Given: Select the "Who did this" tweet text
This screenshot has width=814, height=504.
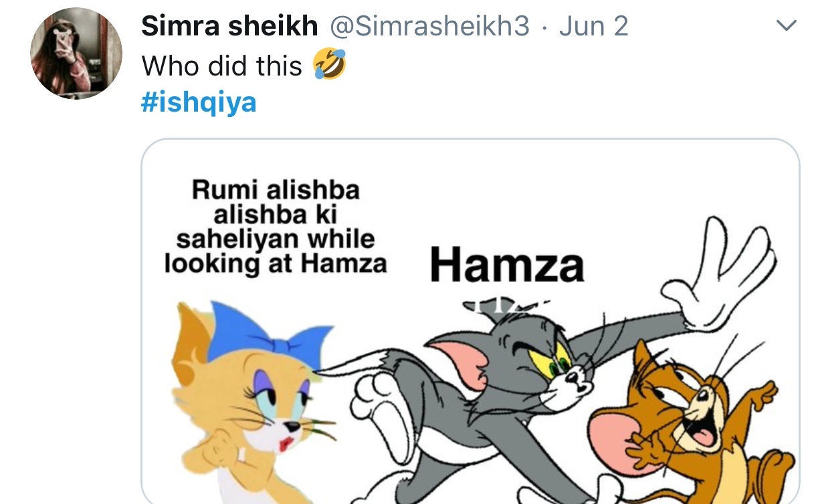Looking at the screenshot, I should coord(222,66).
